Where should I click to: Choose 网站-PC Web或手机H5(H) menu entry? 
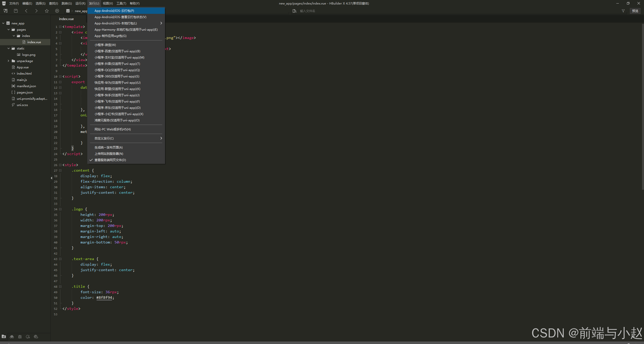click(112, 129)
